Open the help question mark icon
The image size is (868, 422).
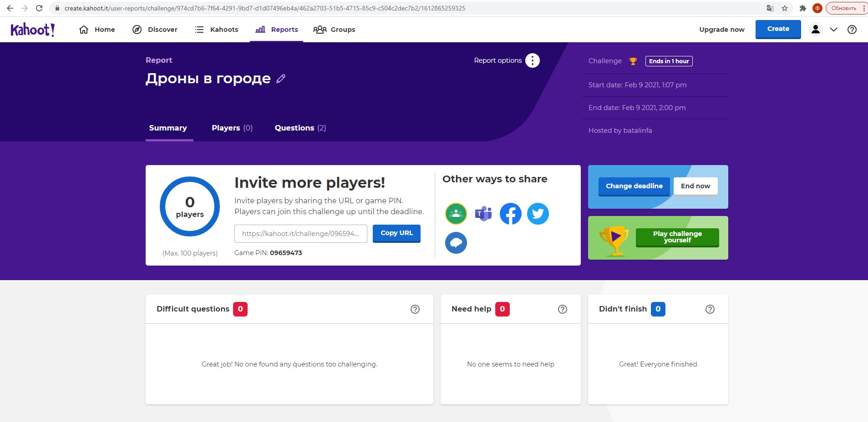852,30
